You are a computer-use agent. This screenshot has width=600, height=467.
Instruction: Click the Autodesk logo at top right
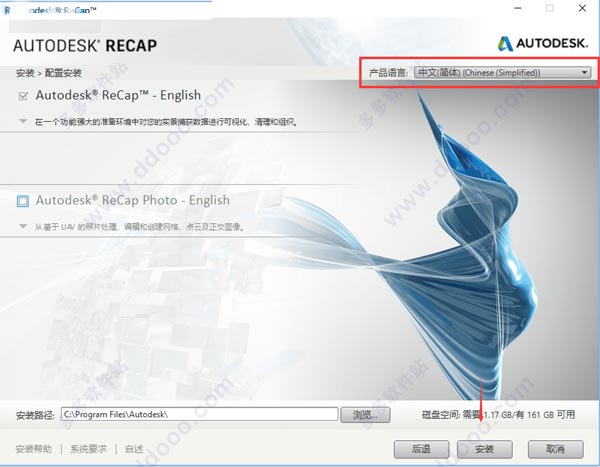pyautogui.click(x=543, y=43)
